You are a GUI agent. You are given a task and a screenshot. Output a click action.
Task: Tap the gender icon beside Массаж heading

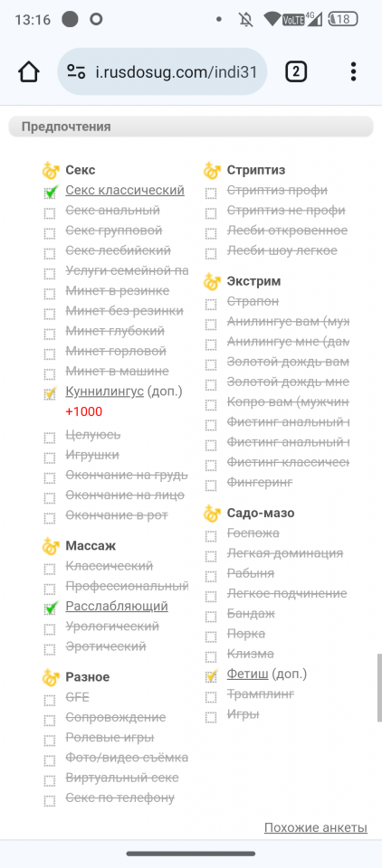(51, 546)
